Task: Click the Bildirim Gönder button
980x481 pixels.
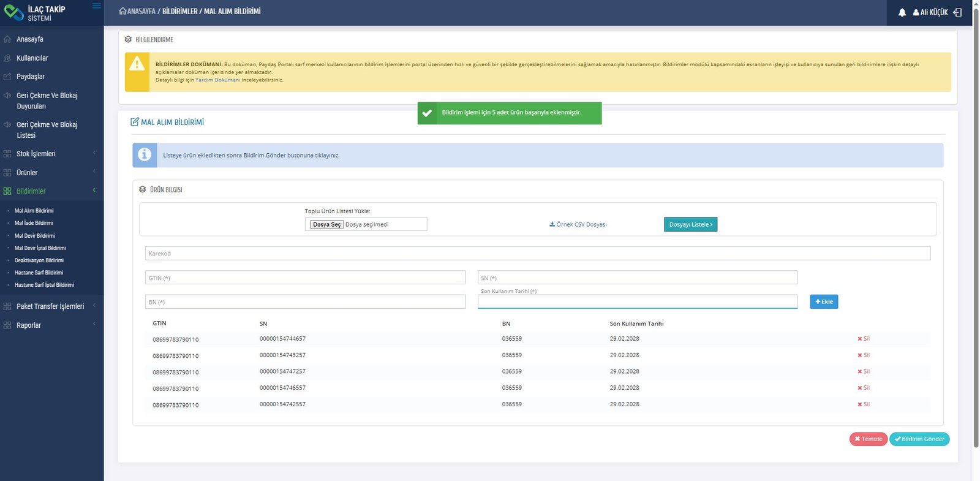Action: tap(919, 439)
